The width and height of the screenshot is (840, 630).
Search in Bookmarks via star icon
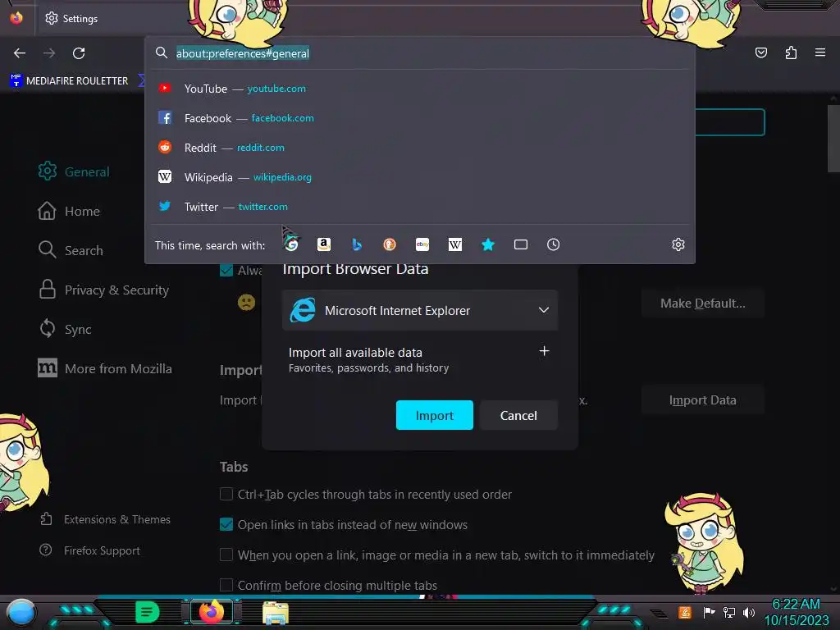(487, 244)
